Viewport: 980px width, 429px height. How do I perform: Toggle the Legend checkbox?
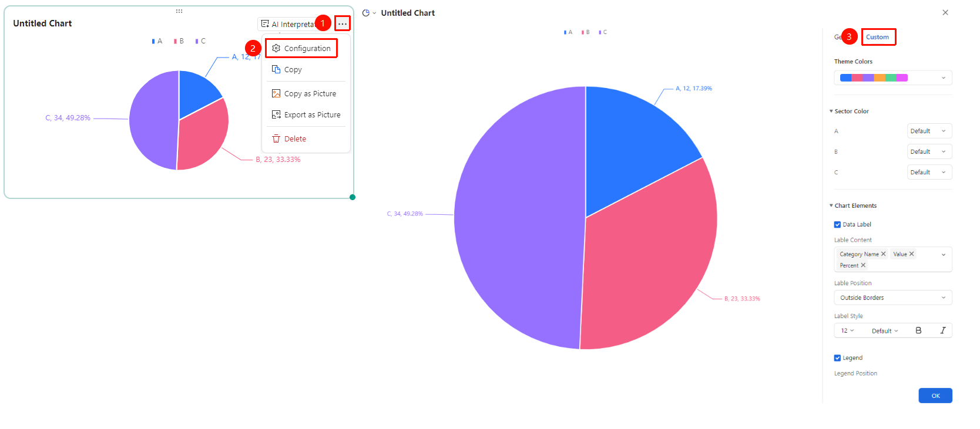(x=837, y=358)
